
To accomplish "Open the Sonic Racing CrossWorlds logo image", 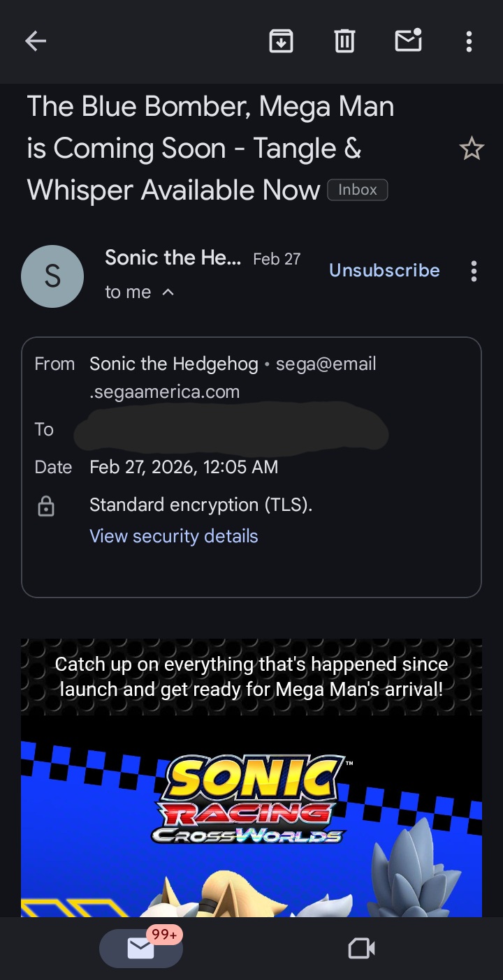I will [250, 799].
